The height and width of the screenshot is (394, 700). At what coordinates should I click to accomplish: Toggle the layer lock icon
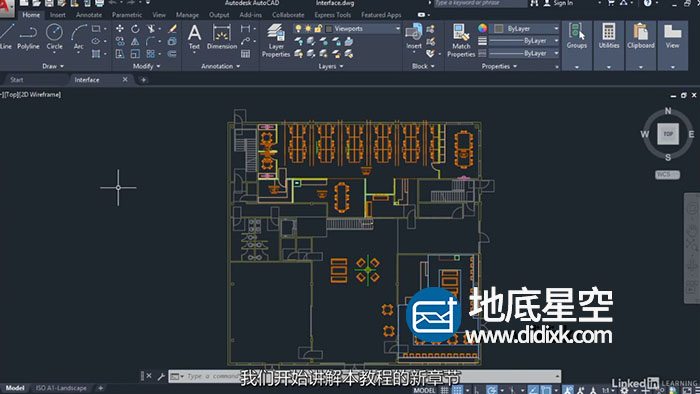318,29
